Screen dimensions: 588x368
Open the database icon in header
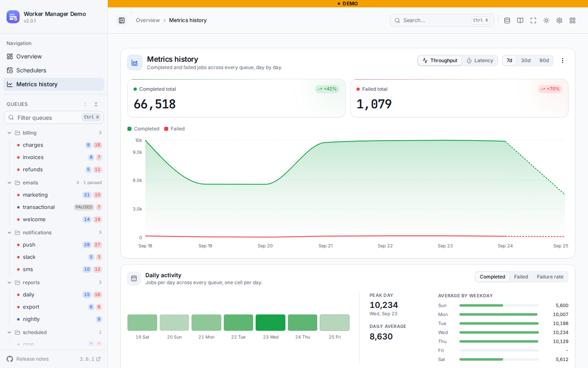(507, 20)
